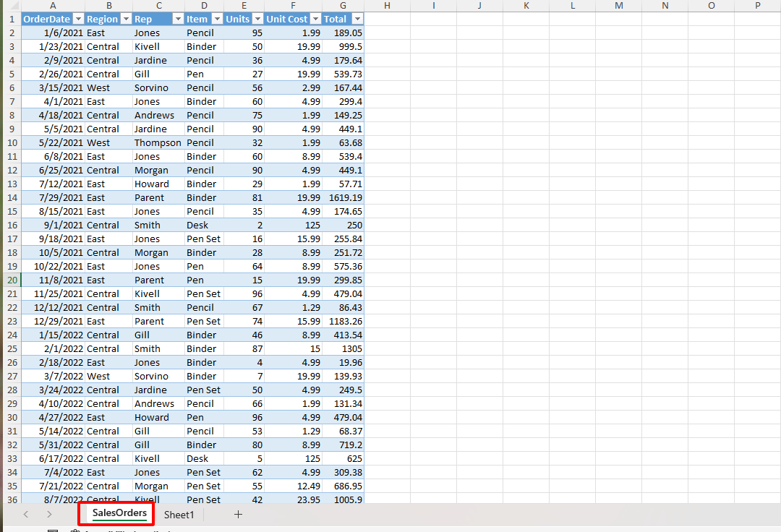
Task: Open the Unit Cost filter dropdown
Action: 315,19
